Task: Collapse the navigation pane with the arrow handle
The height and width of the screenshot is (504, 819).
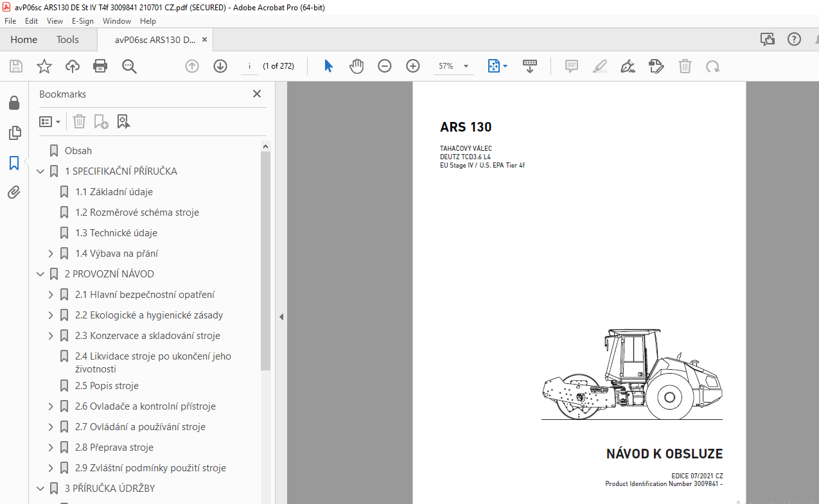Action: point(281,317)
